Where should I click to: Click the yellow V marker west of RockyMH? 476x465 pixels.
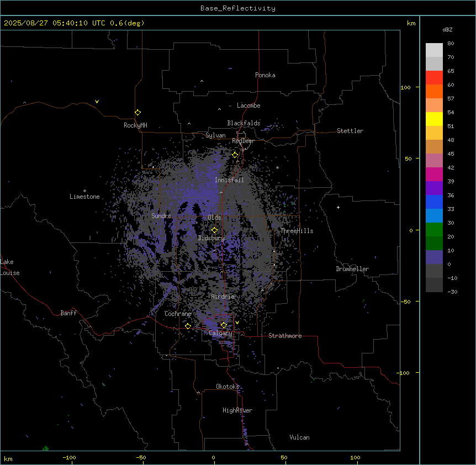point(97,102)
